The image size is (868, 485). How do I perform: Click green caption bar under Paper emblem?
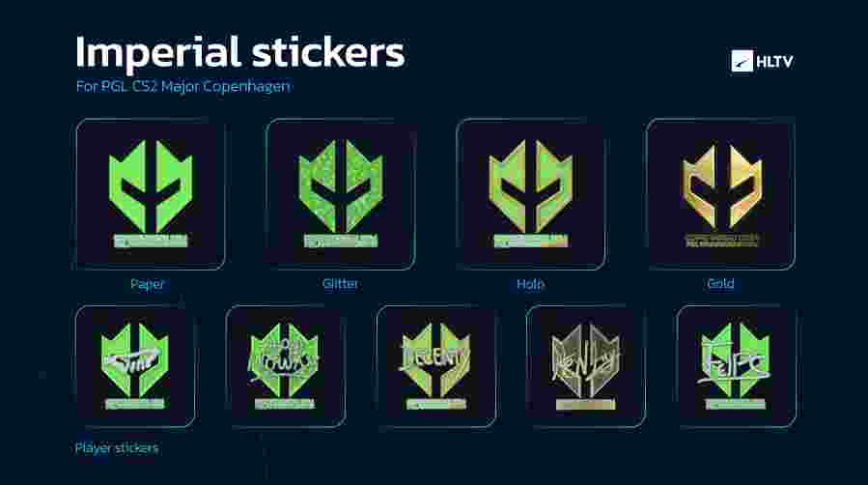click(151, 241)
